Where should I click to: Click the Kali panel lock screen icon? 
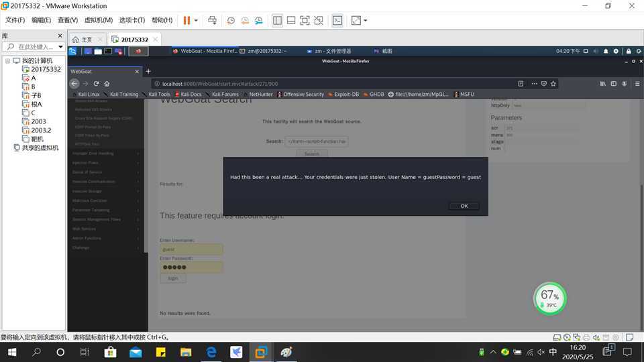click(x=629, y=52)
